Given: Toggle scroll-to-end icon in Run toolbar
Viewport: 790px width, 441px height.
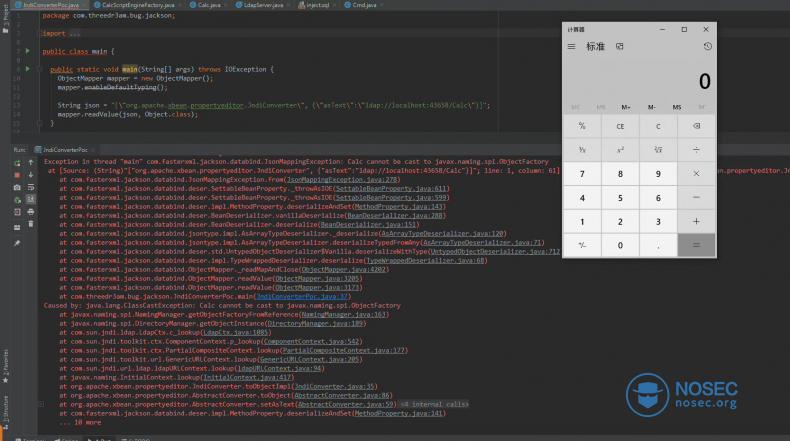Looking at the screenshot, I should 31,200.
